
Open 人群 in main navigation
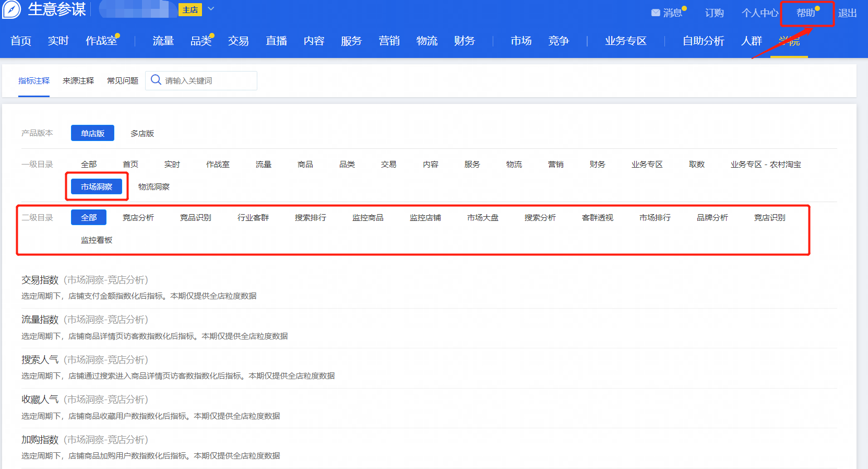click(x=752, y=41)
